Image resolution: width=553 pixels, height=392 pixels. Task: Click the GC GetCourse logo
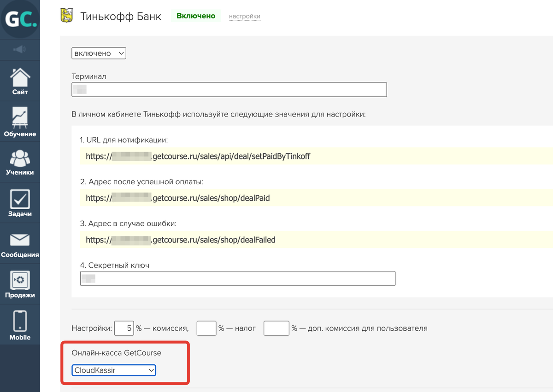point(20,19)
